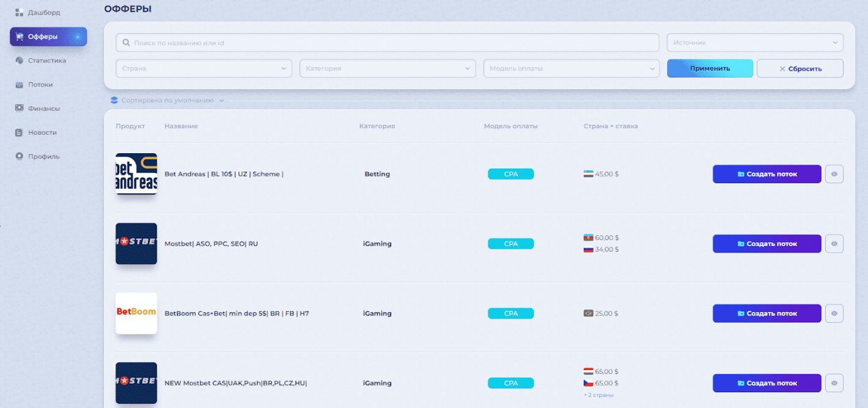Click the Azerbaijan flag next to 60,00 $
The image size is (868, 408).
coord(588,238)
